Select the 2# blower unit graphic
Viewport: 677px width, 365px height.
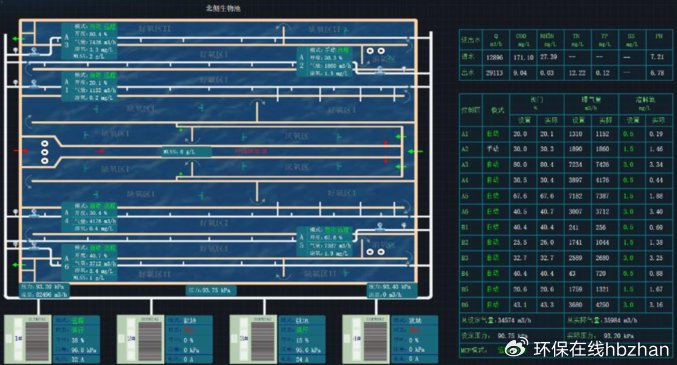pyautogui.click(x=141, y=339)
